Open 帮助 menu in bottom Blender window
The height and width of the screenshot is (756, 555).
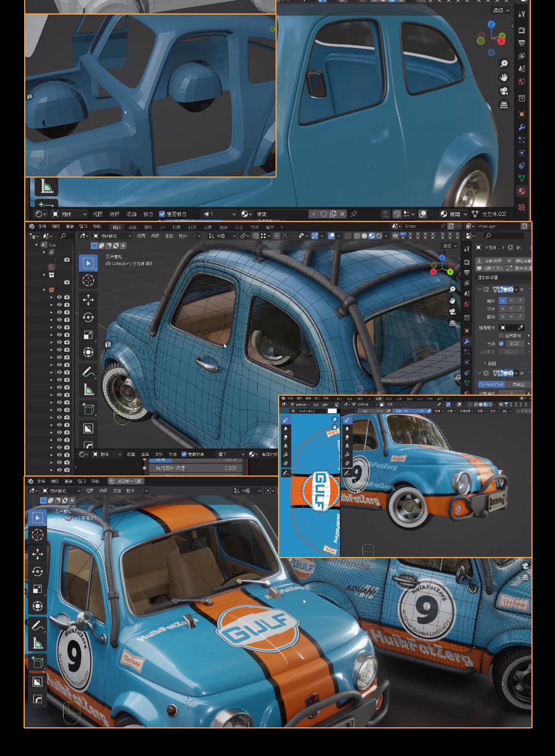coord(95,481)
